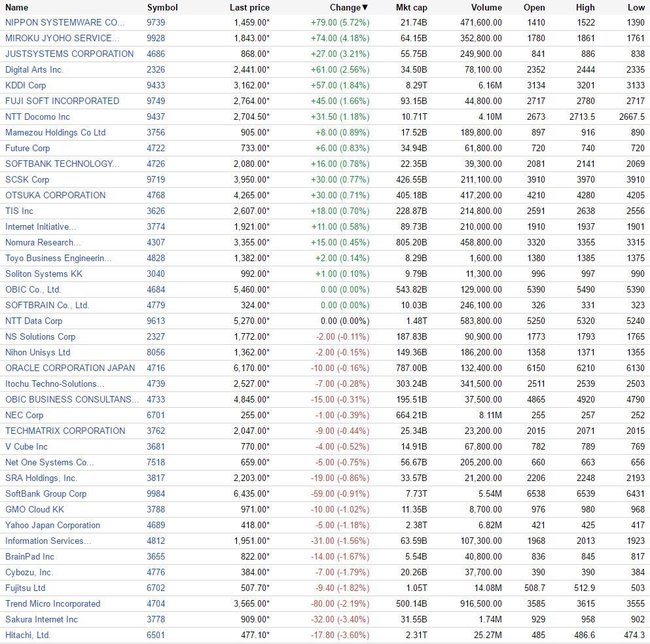Viewport: 650px width, 644px height.
Task: Open Yahoo Japan Corporation link
Action: 52,526
